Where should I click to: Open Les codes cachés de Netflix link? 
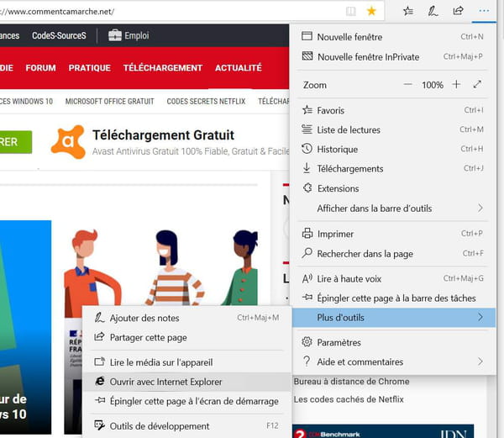[x=349, y=399]
